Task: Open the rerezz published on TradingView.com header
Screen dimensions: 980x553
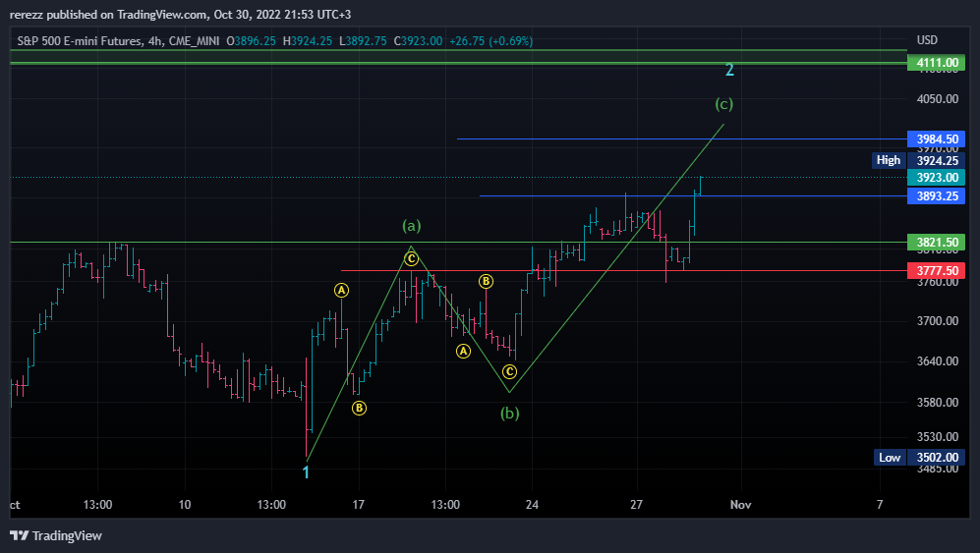Action: click(180, 15)
